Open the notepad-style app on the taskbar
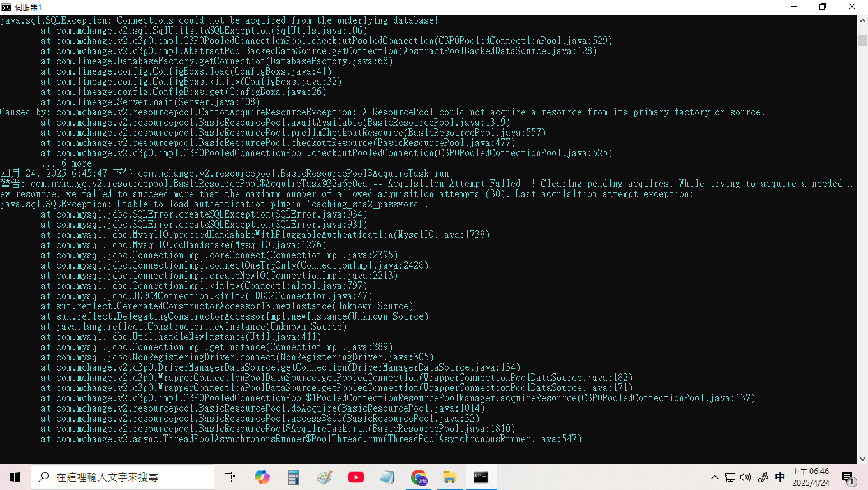 387,477
